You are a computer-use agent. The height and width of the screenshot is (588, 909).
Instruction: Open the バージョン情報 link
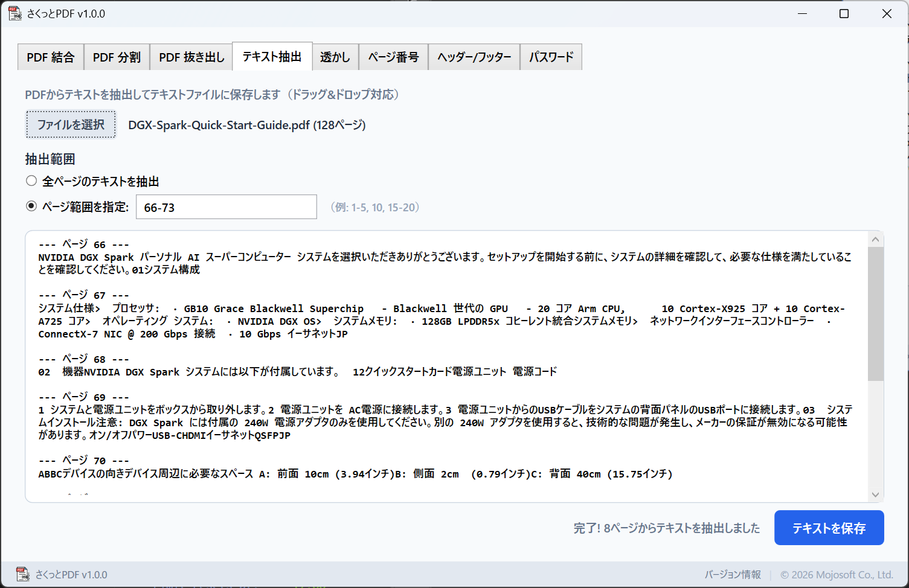[733, 574]
